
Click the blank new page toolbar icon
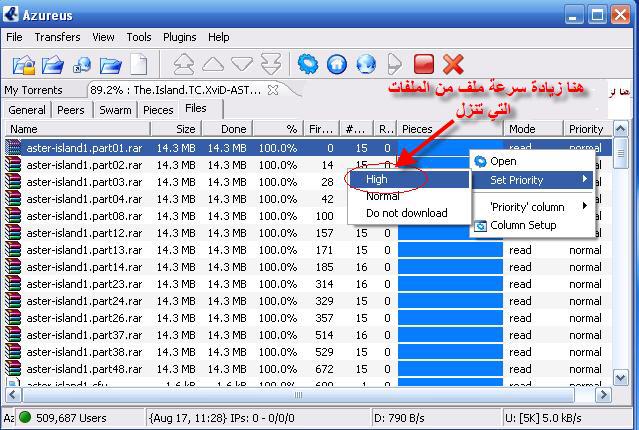coord(139,64)
